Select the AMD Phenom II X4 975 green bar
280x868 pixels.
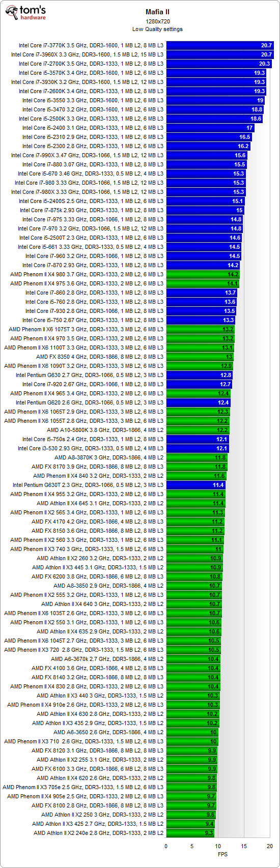tap(203, 283)
